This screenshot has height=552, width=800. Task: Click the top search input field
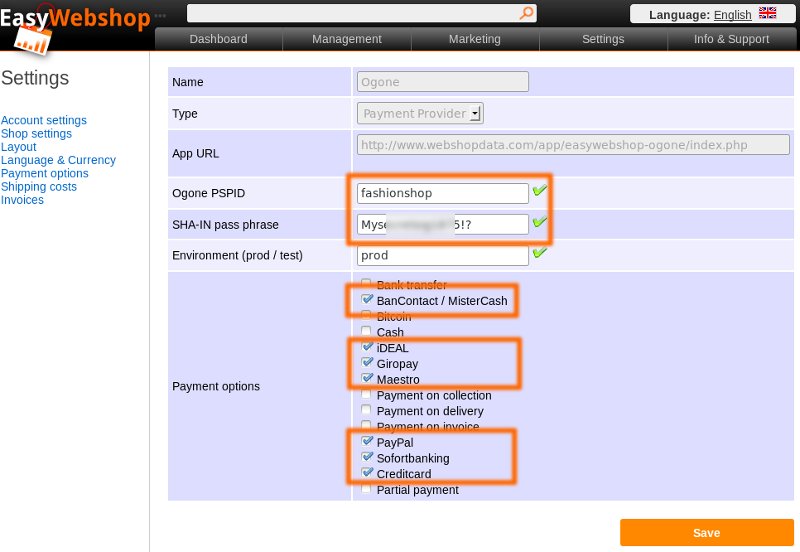(x=362, y=13)
